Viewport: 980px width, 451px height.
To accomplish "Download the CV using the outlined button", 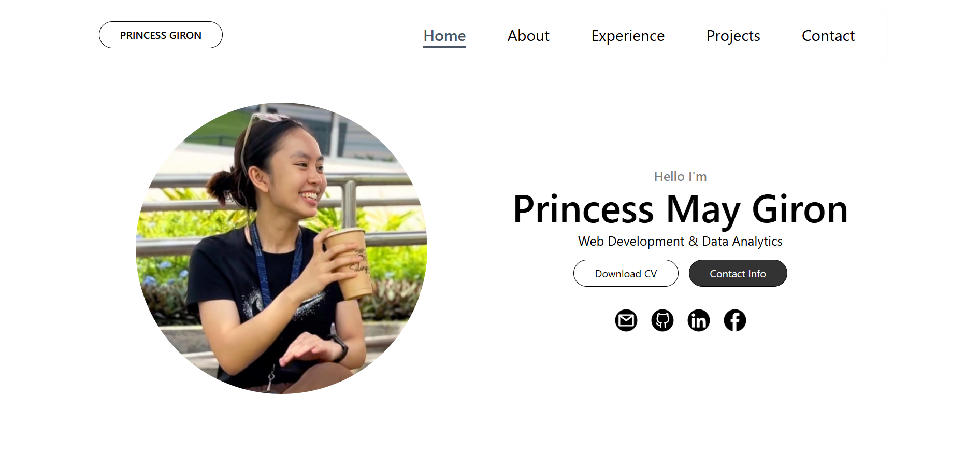I will pos(626,273).
